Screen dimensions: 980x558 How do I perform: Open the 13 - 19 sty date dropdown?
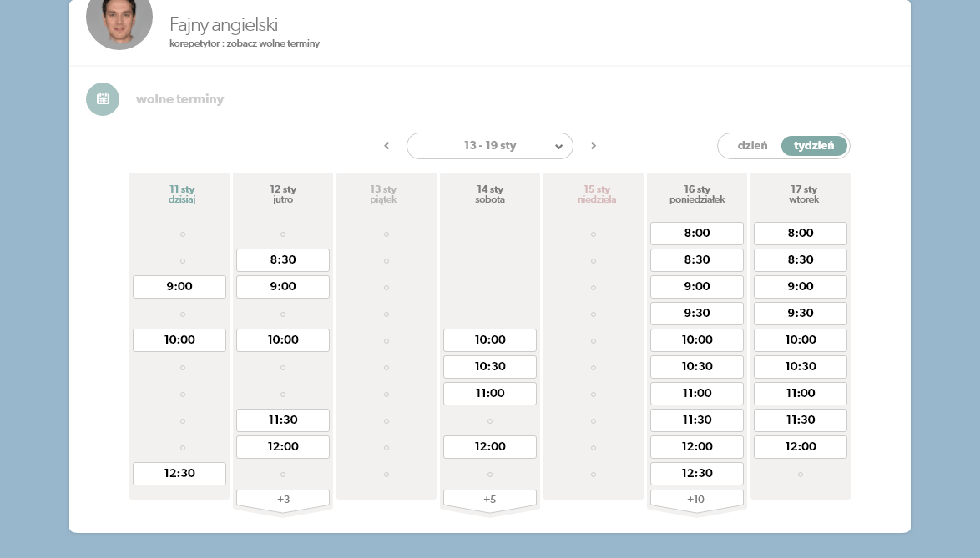point(490,146)
